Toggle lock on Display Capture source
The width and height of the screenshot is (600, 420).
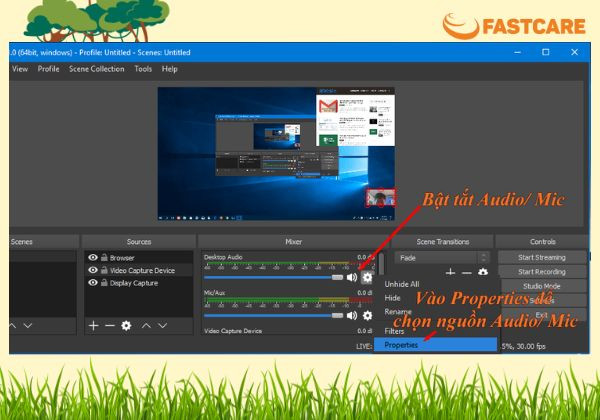pyautogui.click(x=104, y=283)
